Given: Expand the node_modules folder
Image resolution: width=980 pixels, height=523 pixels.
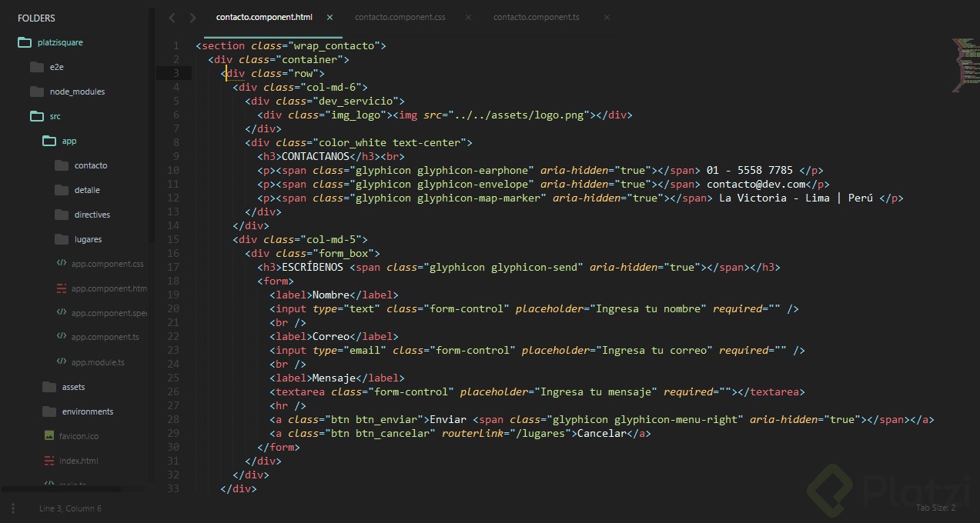Looking at the screenshot, I should coord(76,91).
